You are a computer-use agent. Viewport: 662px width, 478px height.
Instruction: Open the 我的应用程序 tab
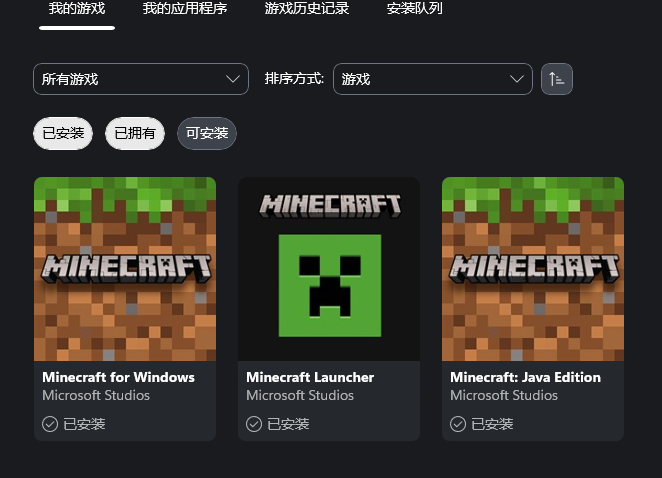(184, 9)
